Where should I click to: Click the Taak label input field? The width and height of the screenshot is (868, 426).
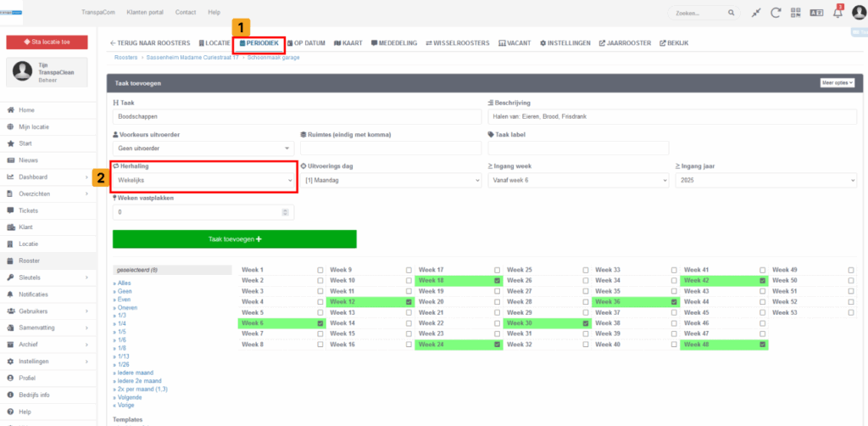click(578, 149)
